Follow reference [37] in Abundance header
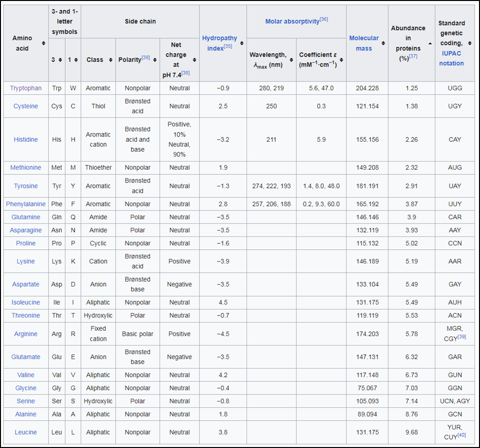The image size is (480, 448). 413,56
